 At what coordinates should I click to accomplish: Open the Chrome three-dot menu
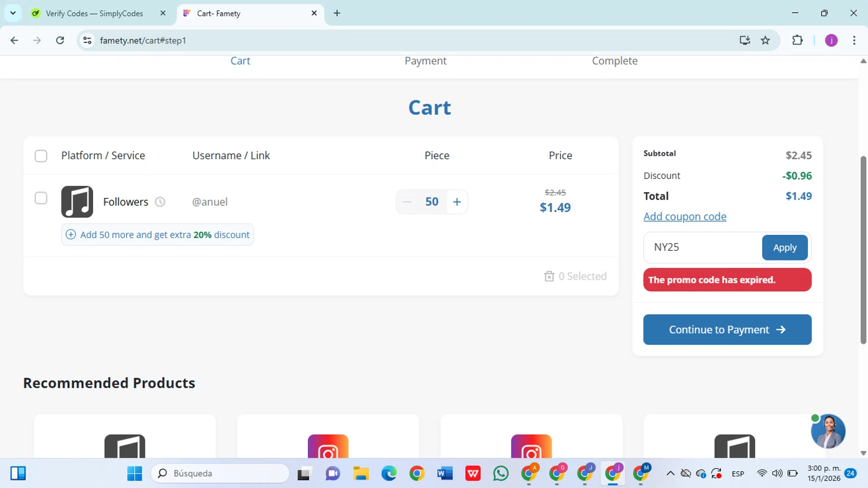(x=854, y=41)
